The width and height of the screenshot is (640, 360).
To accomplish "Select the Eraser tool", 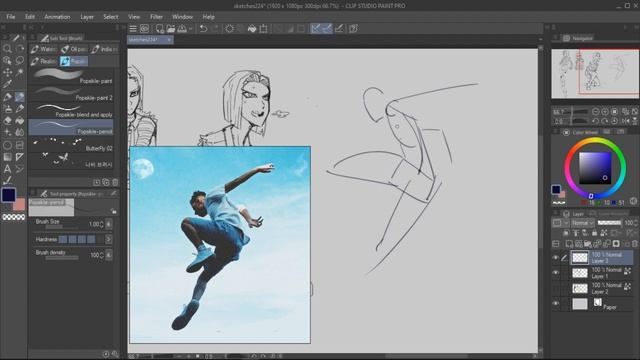I will (7, 121).
